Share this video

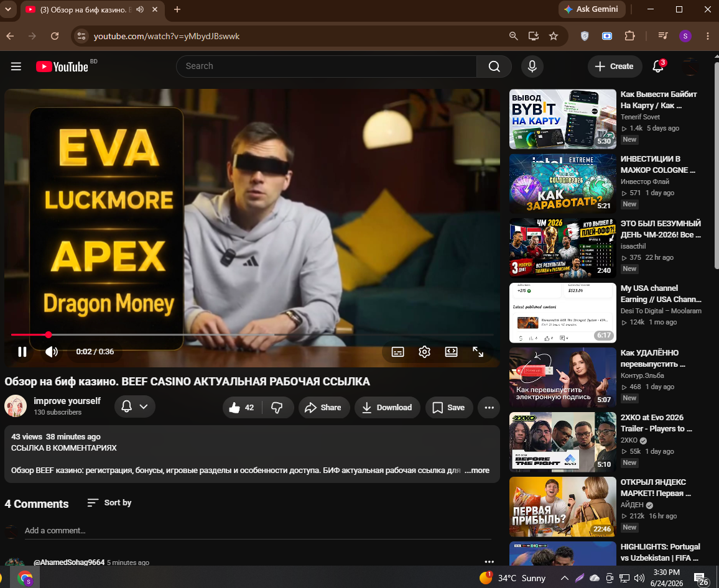pyautogui.click(x=323, y=407)
